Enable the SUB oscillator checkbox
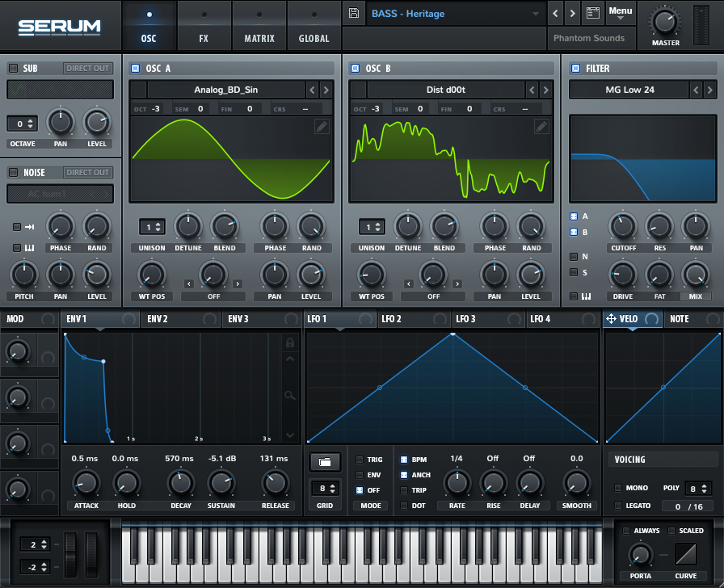Image resolution: width=724 pixels, height=588 pixels. coord(13,69)
